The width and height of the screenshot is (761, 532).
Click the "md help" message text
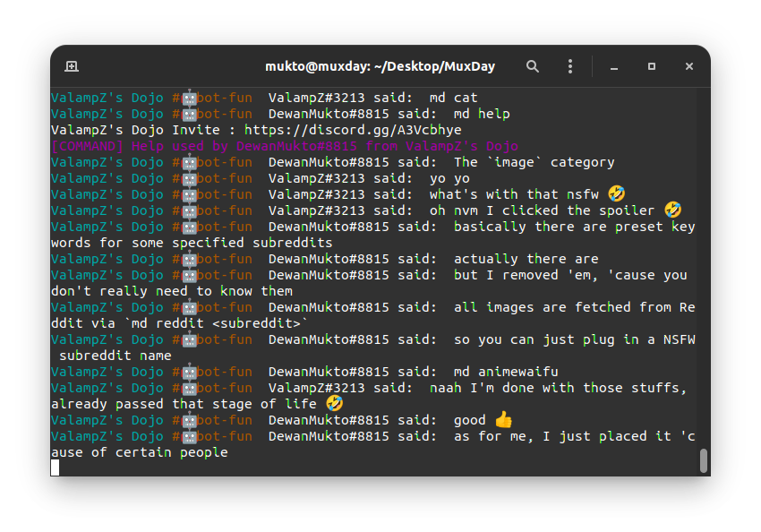(482, 114)
